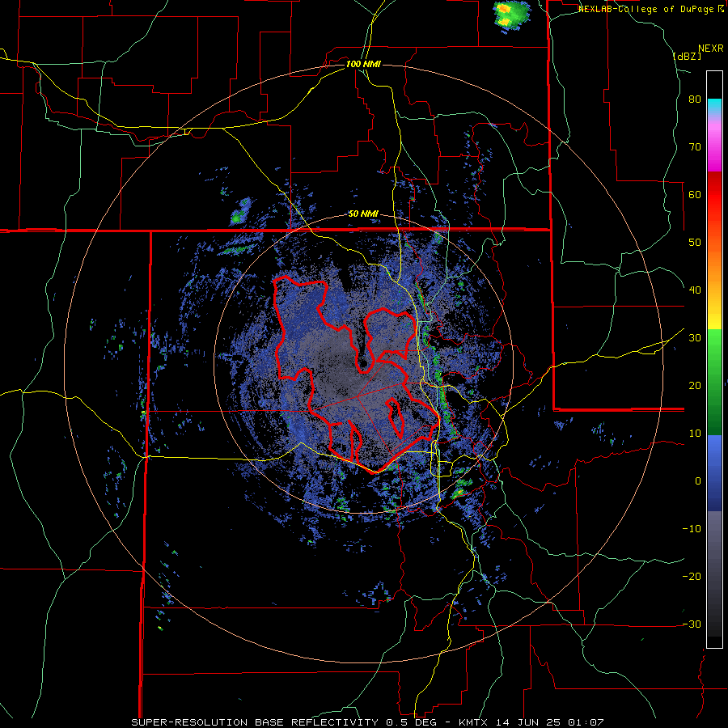Click the 60 value on dBZ scale
This screenshot has width=728, height=728.
tap(695, 194)
